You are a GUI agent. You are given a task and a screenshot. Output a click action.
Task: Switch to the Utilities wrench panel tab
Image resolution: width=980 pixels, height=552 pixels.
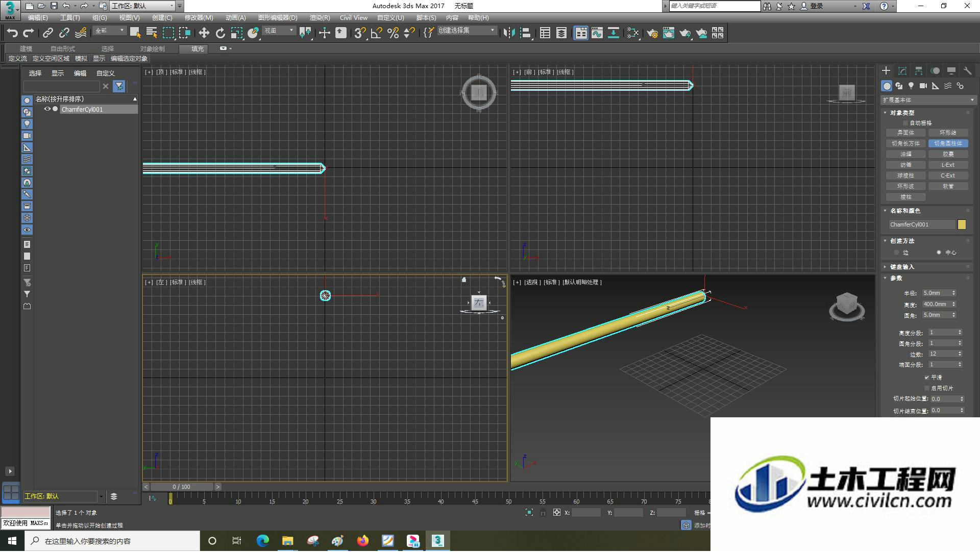(x=967, y=71)
